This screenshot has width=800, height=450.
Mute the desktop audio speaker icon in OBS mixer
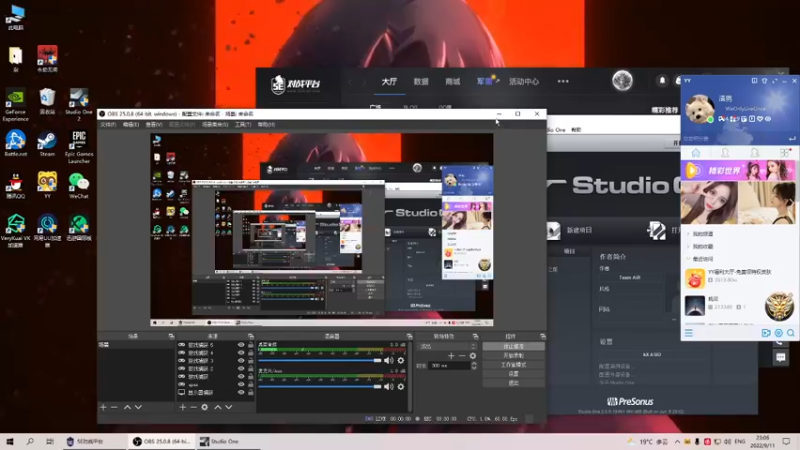(x=389, y=361)
